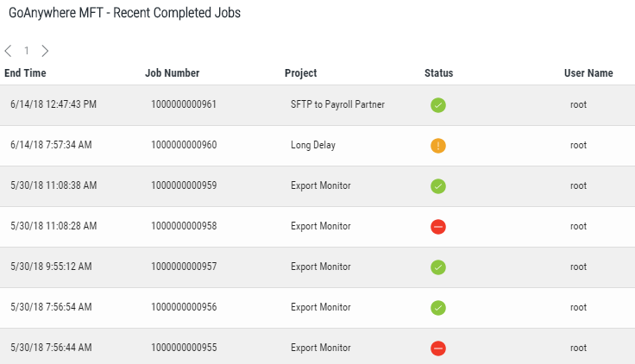Open job number 1000000000959
Image resolution: width=635 pixels, height=364 pixels.
coord(184,185)
